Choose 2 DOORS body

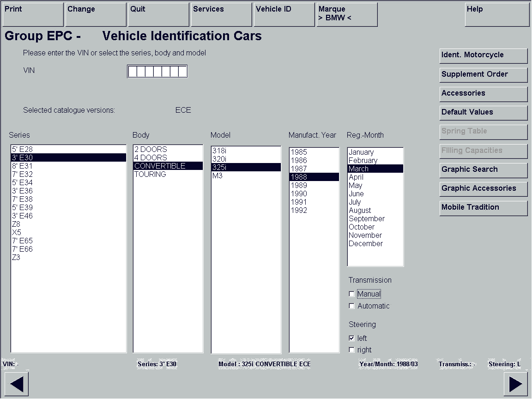coord(168,149)
